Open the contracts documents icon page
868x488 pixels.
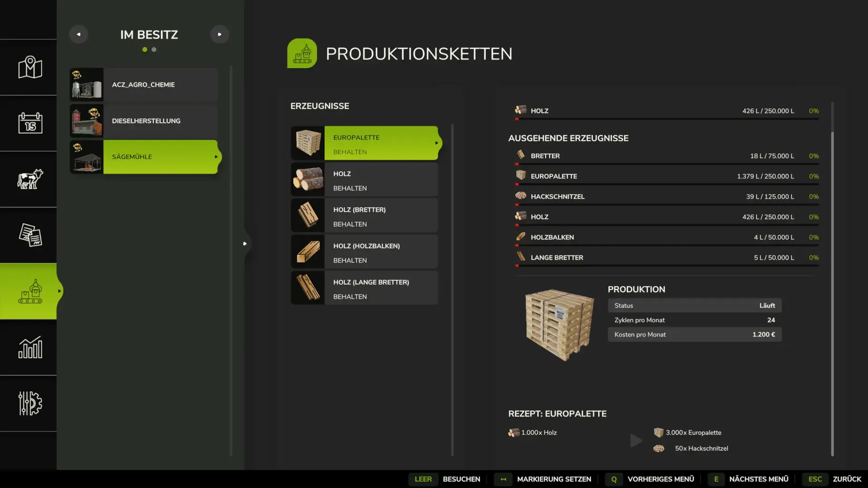tap(30, 235)
